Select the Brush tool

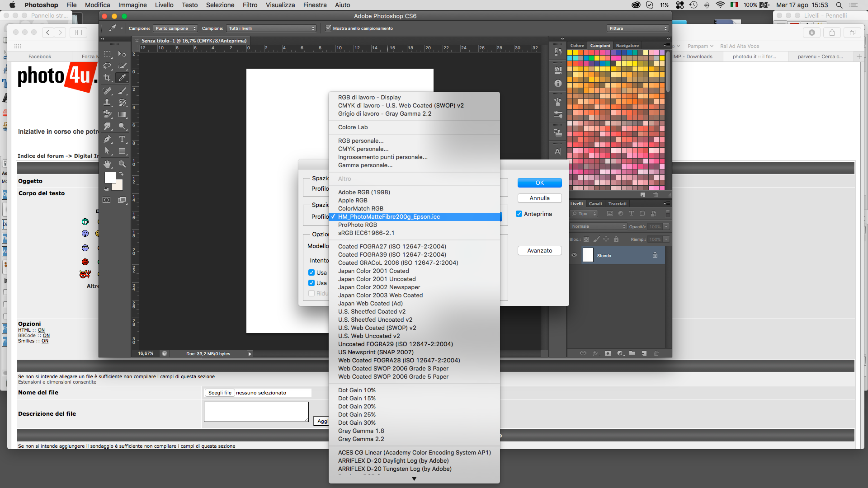pos(122,91)
